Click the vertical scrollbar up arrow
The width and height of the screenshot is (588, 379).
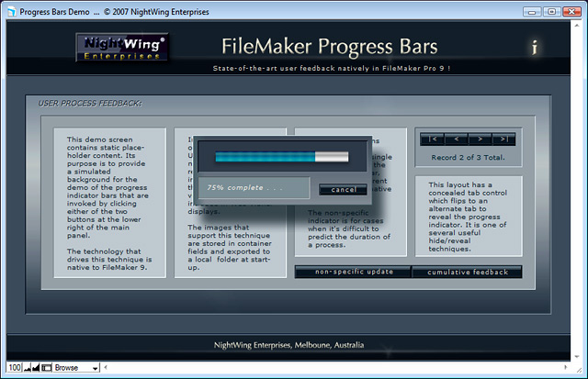point(577,25)
